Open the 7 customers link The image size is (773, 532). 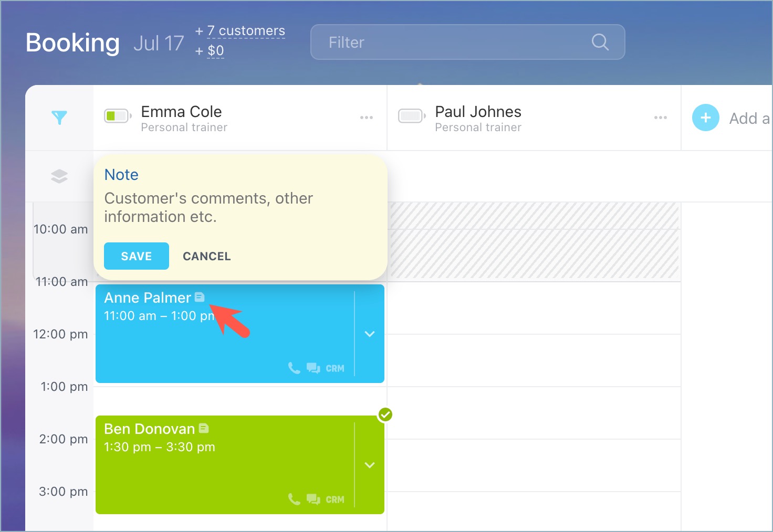point(246,31)
